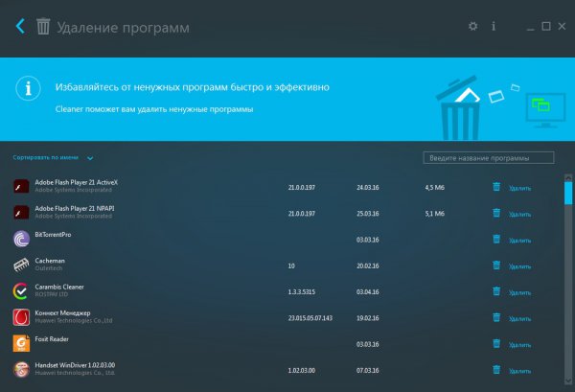Screen dimensions: 575x392
Task: Select the Carambis Cleaner name text
Action: click(x=59, y=287)
